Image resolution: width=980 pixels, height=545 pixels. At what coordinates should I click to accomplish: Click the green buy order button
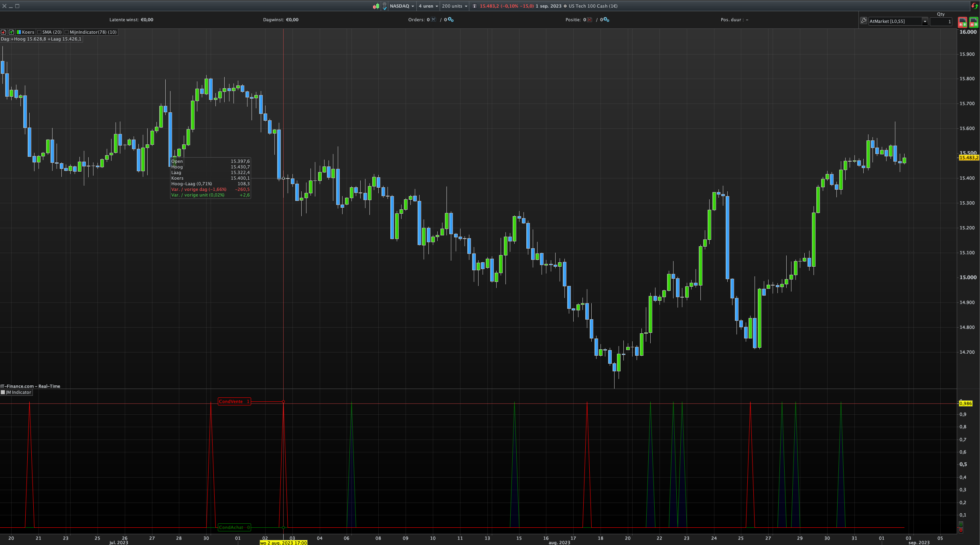point(974,22)
